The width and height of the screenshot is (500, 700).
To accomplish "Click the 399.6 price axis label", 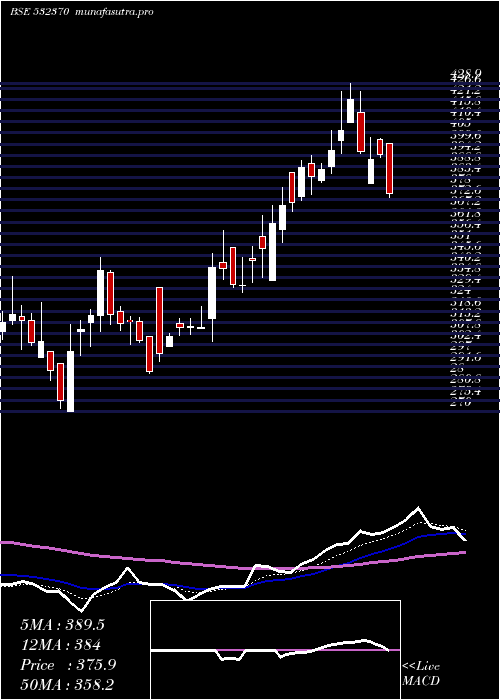I will click(466, 136).
